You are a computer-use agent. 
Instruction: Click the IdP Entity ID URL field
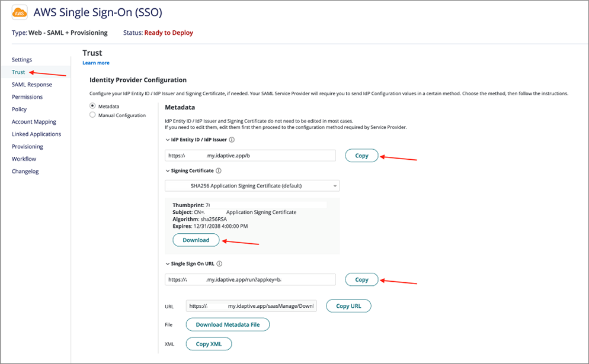pyautogui.click(x=250, y=156)
